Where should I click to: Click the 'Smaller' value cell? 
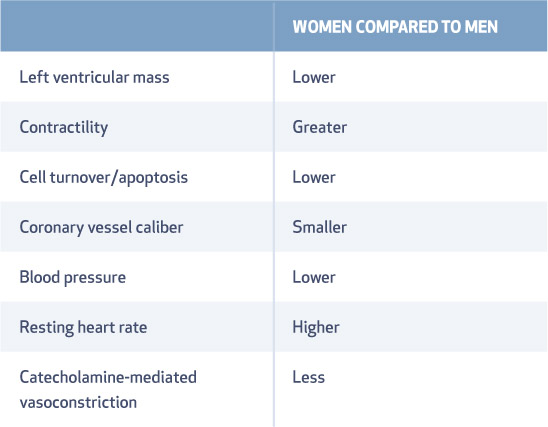319,227
